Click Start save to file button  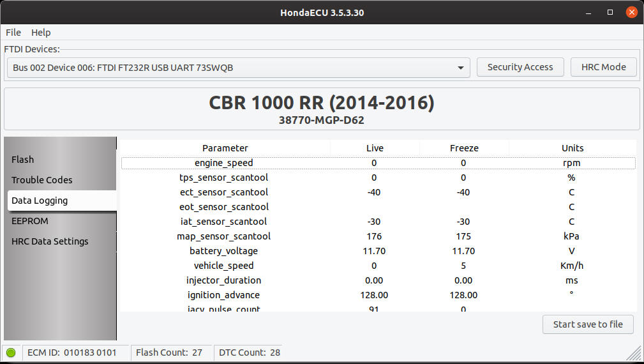[588, 324]
